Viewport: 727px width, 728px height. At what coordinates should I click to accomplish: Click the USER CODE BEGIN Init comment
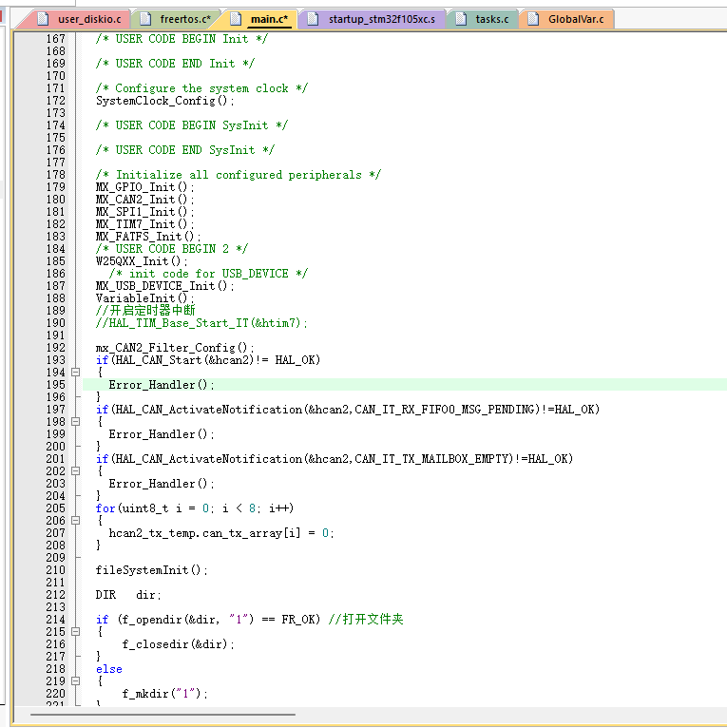[x=182, y=39]
